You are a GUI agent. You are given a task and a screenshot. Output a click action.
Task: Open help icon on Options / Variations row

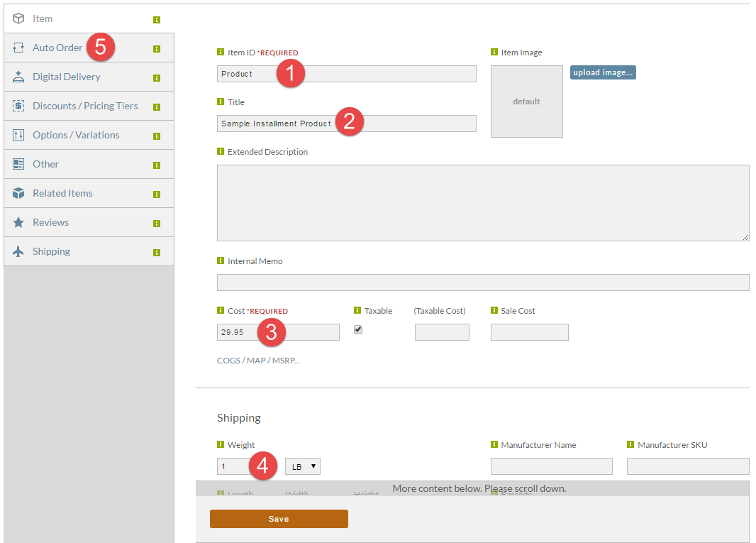157,136
